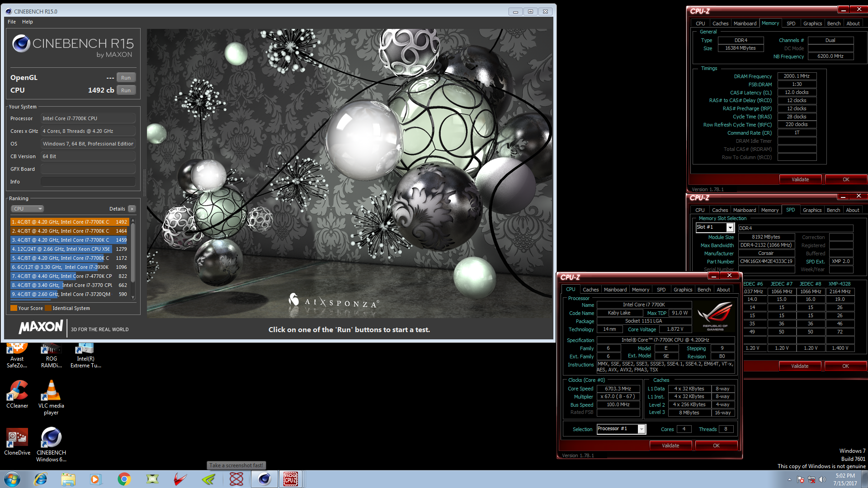Open CCleaner desktop shortcut

coord(17,394)
